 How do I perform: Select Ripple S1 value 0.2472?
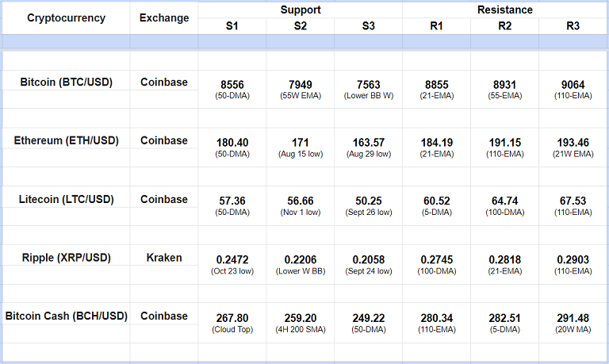coord(232,259)
